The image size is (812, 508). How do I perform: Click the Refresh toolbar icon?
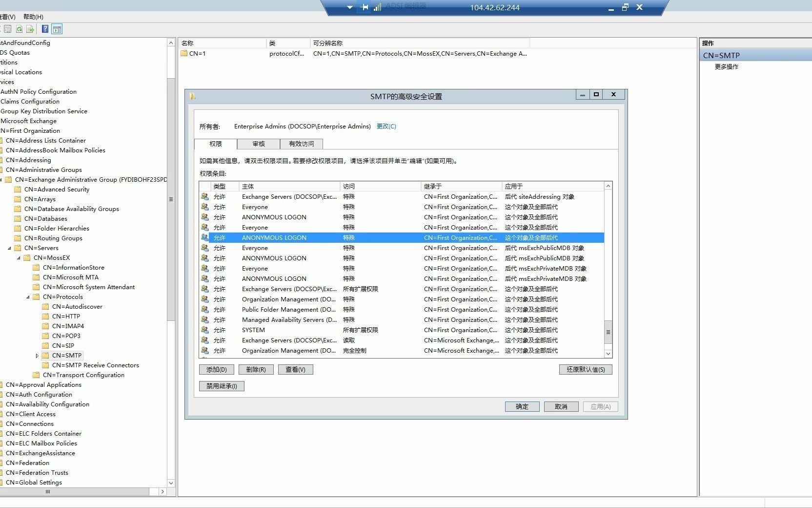(19, 29)
